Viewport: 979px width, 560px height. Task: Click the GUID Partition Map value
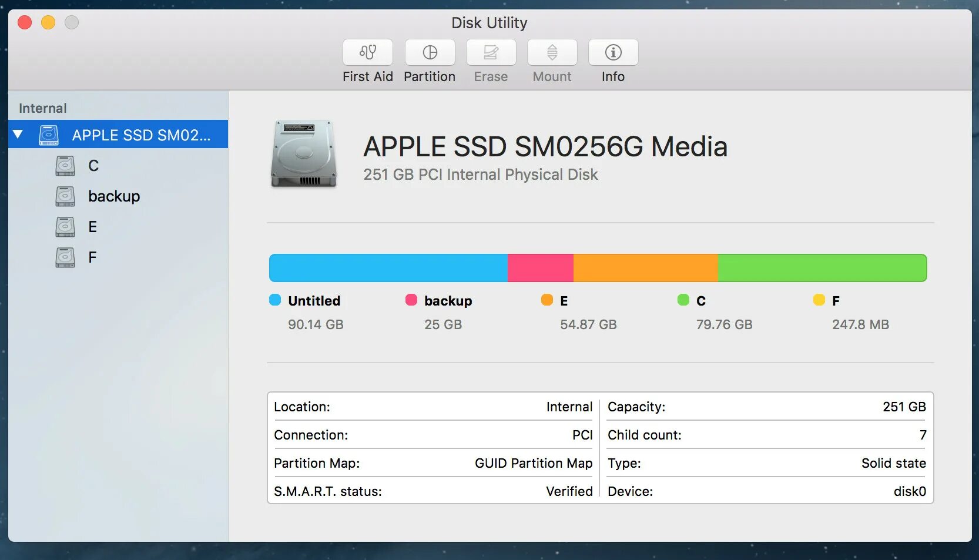click(534, 463)
